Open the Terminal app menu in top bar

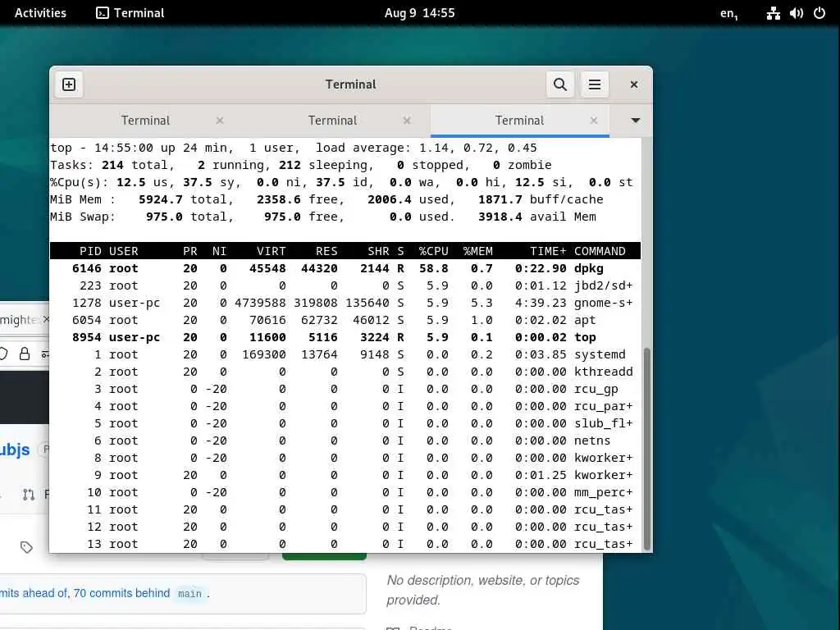pyautogui.click(x=130, y=13)
